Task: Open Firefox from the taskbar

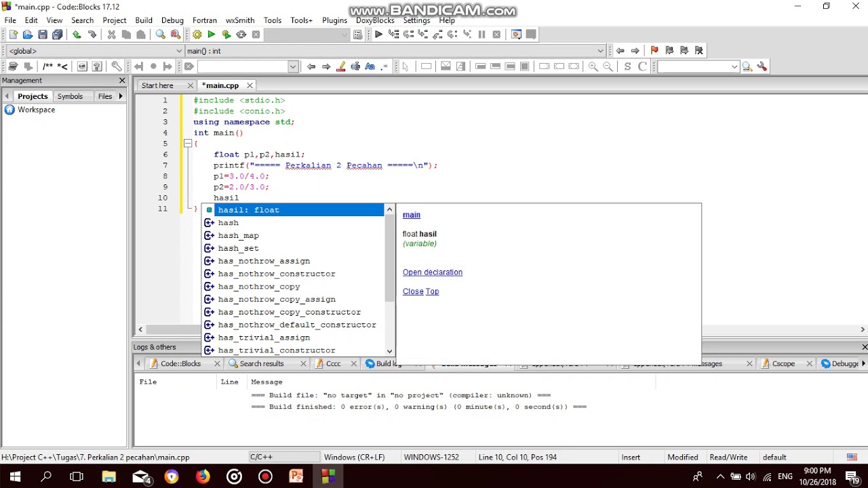Action: point(203,476)
